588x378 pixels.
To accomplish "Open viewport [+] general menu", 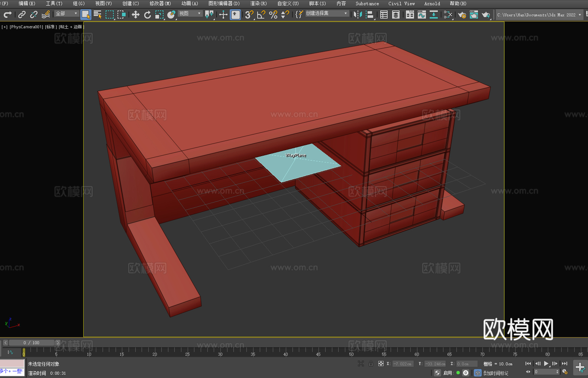I will (4, 27).
